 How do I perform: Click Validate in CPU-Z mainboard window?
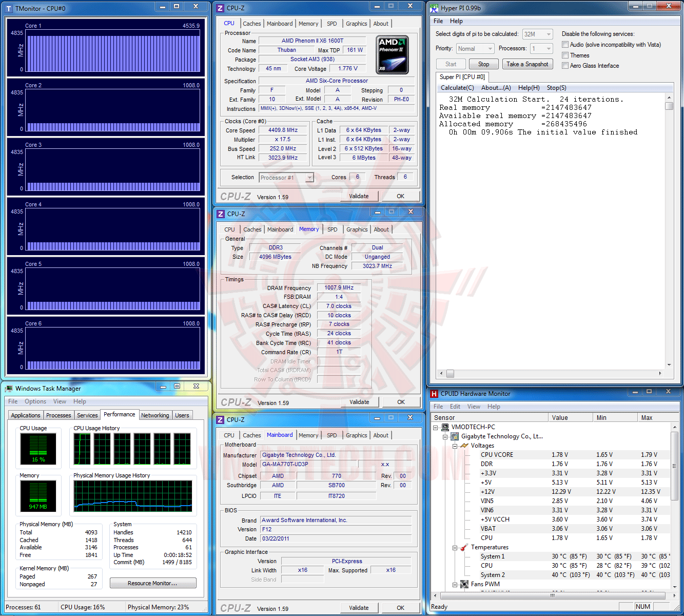point(359,608)
